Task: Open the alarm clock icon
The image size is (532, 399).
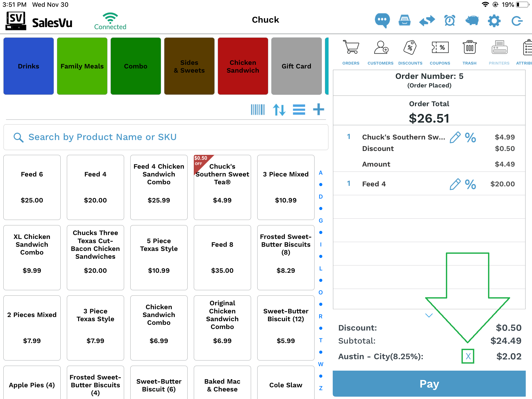Action: click(450, 21)
